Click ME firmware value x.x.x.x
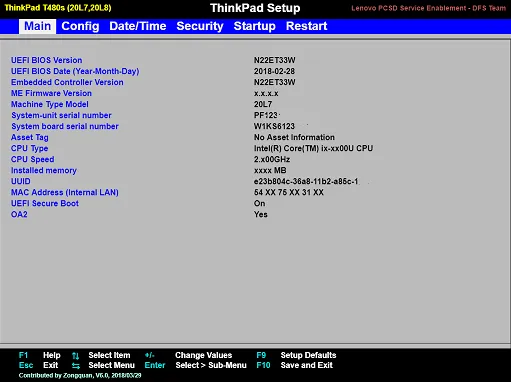The image size is (511, 382). pos(266,93)
